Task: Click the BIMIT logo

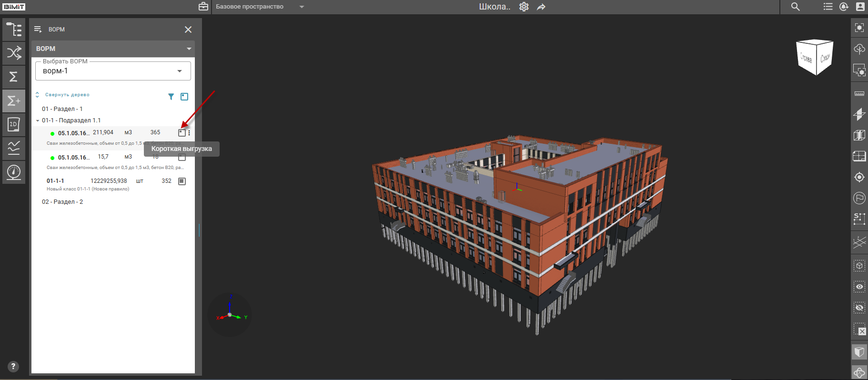Action: (14, 7)
